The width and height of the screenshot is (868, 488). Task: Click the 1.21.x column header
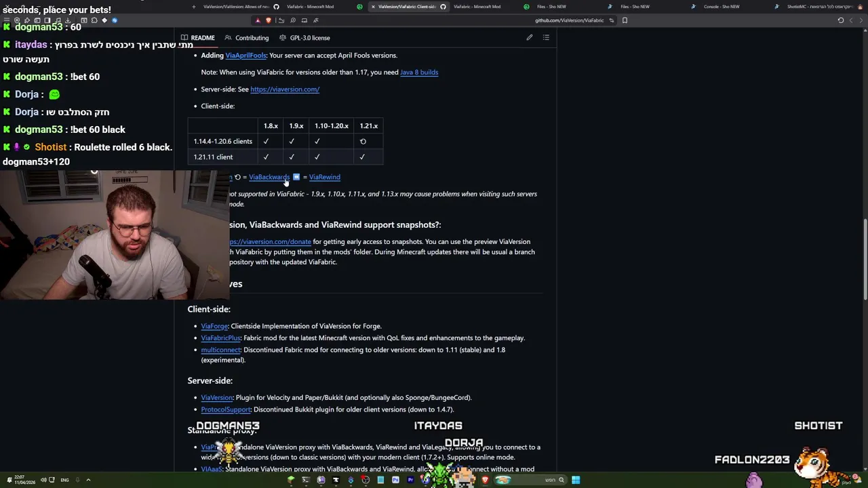pos(369,126)
